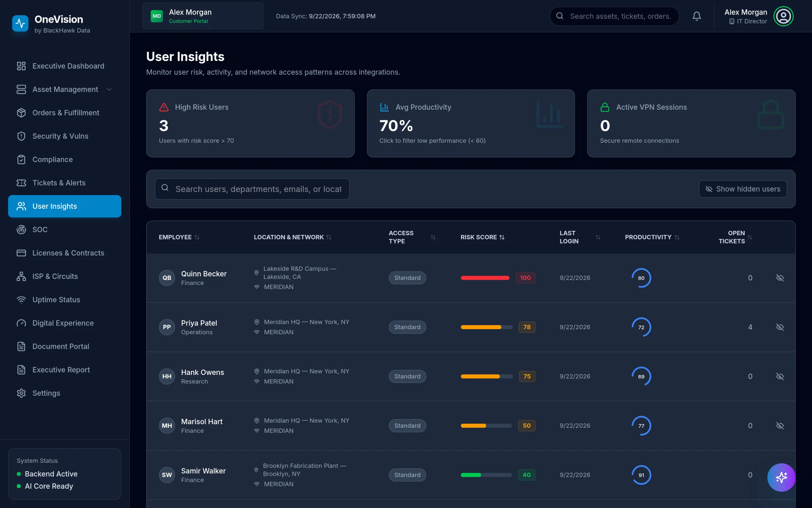Open the notifications bell

[696, 16]
